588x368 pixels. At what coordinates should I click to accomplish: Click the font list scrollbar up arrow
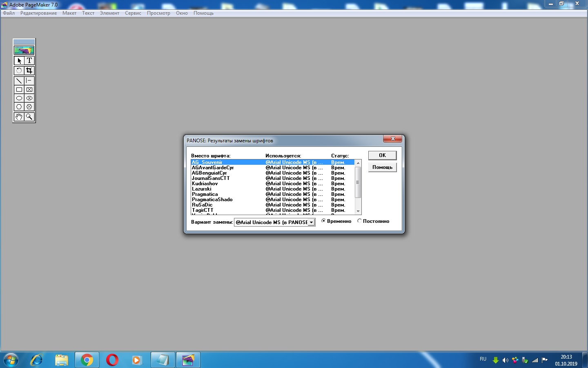(358, 163)
